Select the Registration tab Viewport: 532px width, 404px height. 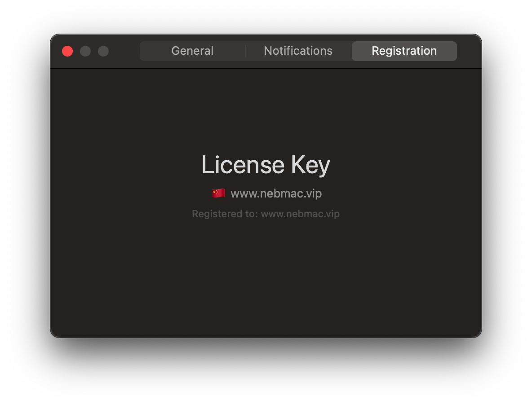pos(404,51)
